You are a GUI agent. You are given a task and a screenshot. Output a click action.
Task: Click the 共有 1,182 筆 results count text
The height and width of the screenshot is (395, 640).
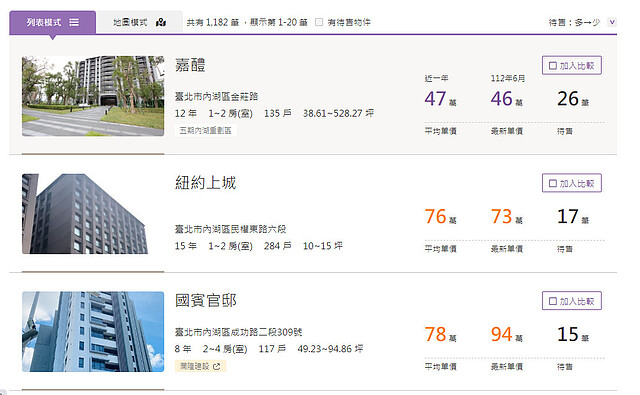[213, 22]
